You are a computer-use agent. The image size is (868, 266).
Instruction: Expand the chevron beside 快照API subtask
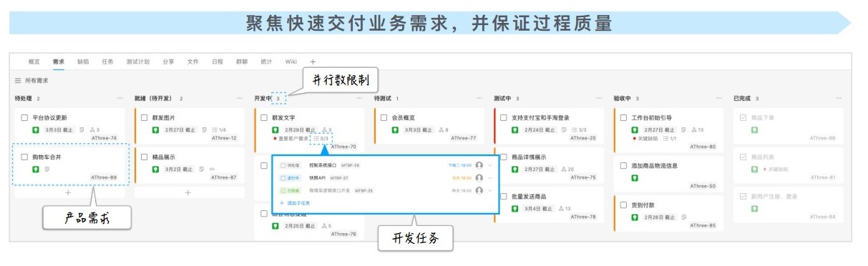(490, 178)
